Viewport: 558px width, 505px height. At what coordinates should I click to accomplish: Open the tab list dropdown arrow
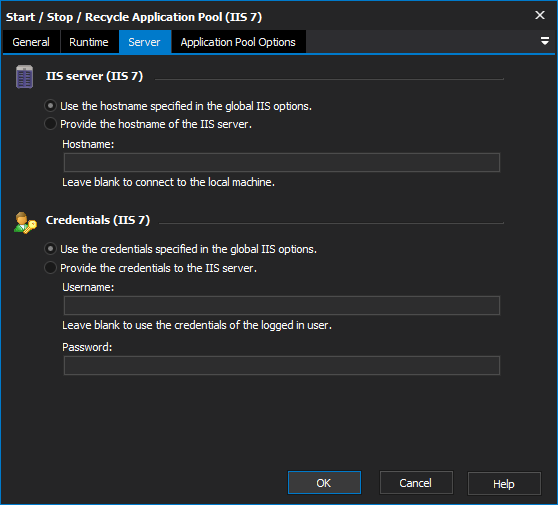[x=544, y=41]
